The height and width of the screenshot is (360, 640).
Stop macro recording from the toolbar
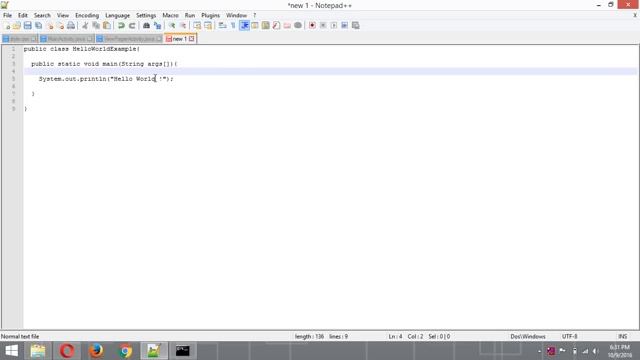(x=323, y=26)
